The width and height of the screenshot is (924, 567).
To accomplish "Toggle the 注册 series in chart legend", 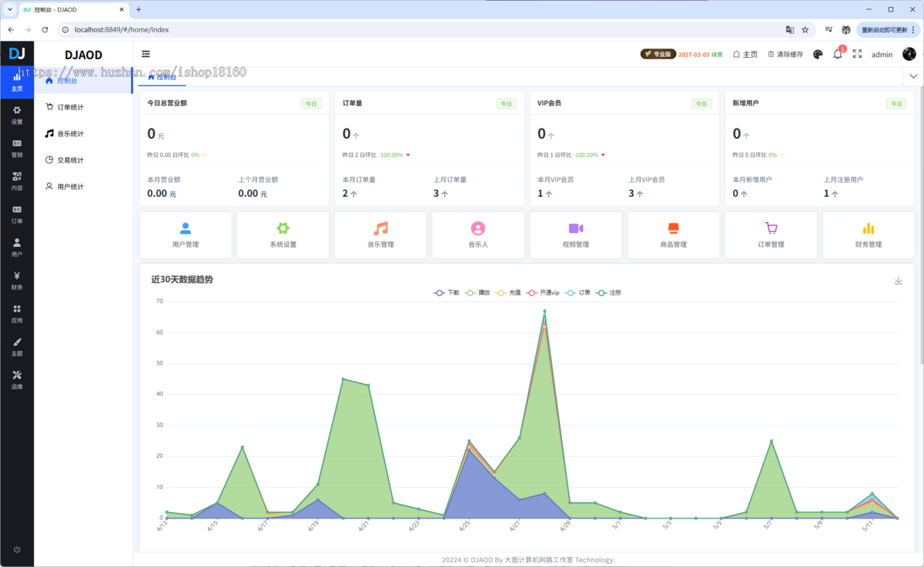I will (609, 293).
